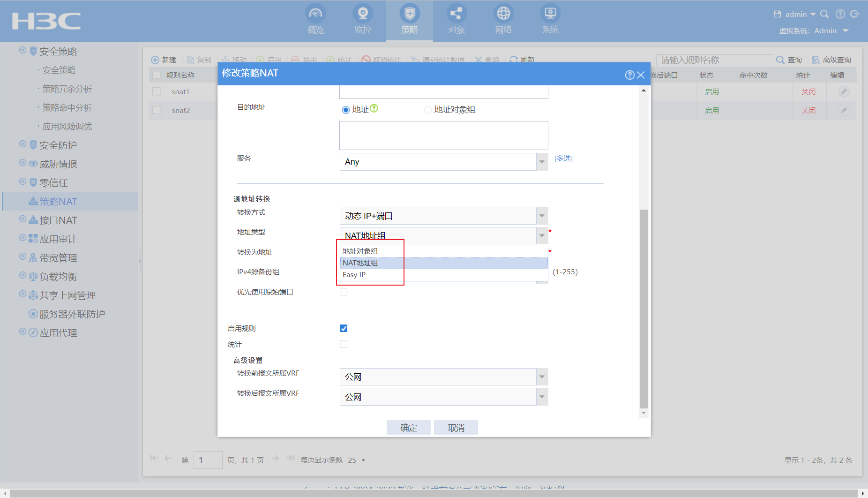Select NAT地址组 from the dropdown list
The image size is (868, 498).
pos(443,263)
